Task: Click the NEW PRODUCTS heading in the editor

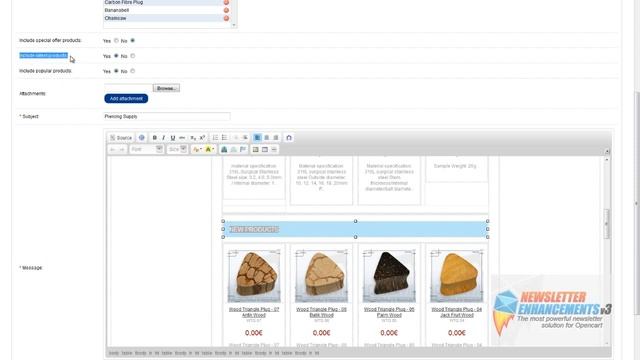Action: tap(254, 229)
